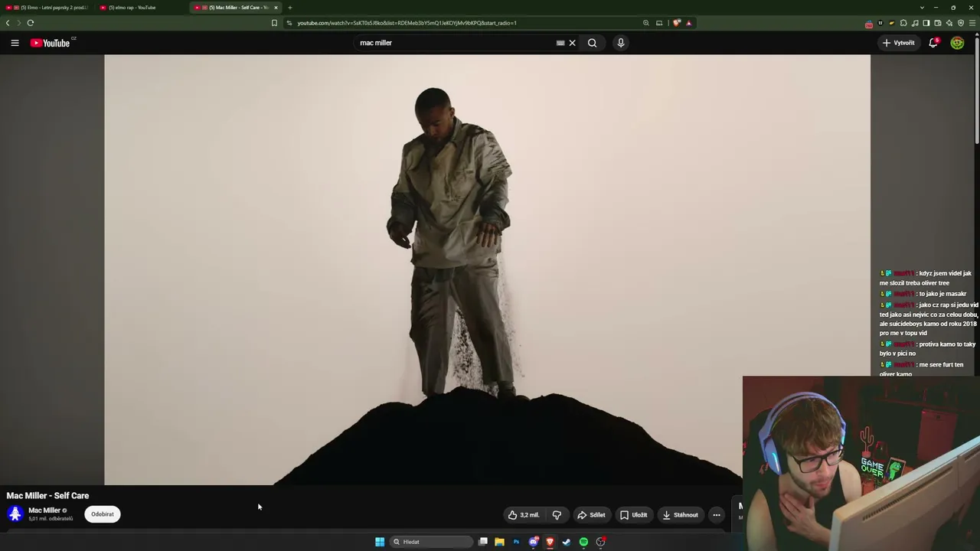Clear the YouTube search query
The width and height of the screenshot is (980, 551).
click(572, 43)
